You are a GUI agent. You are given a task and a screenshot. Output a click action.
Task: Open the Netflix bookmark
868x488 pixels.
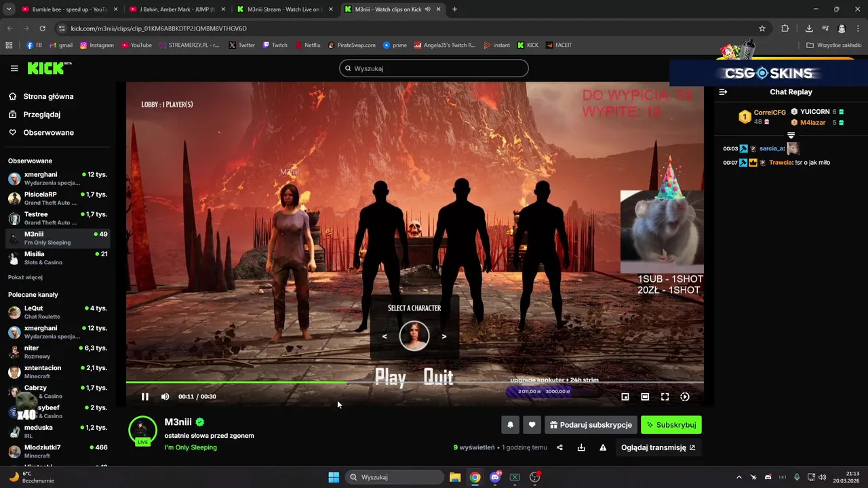[x=308, y=45]
